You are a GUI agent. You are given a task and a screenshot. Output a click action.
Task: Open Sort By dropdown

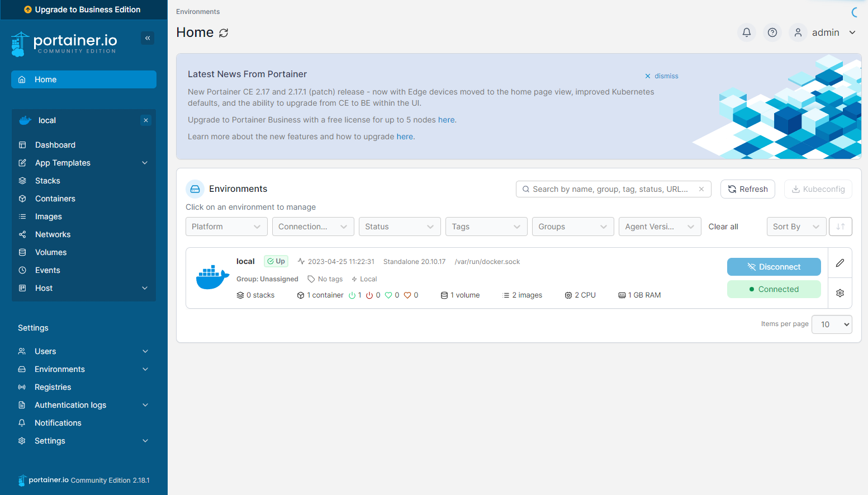pos(796,227)
